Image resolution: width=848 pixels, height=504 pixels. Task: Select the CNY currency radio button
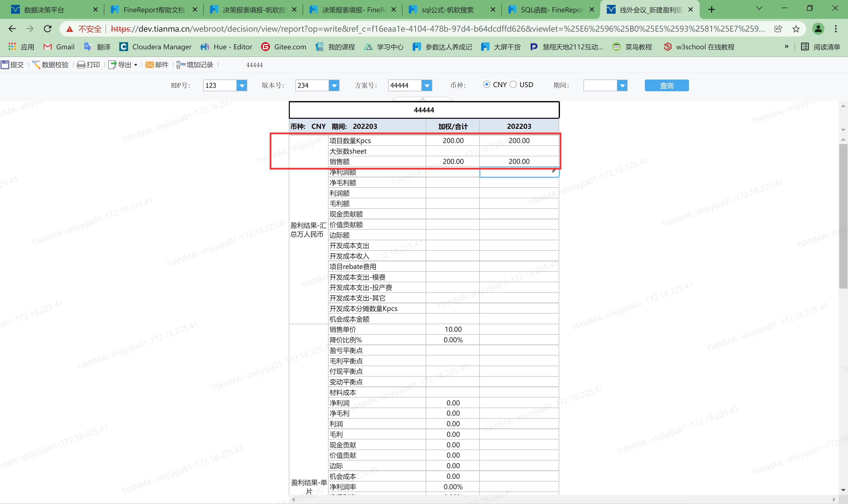[x=486, y=85]
